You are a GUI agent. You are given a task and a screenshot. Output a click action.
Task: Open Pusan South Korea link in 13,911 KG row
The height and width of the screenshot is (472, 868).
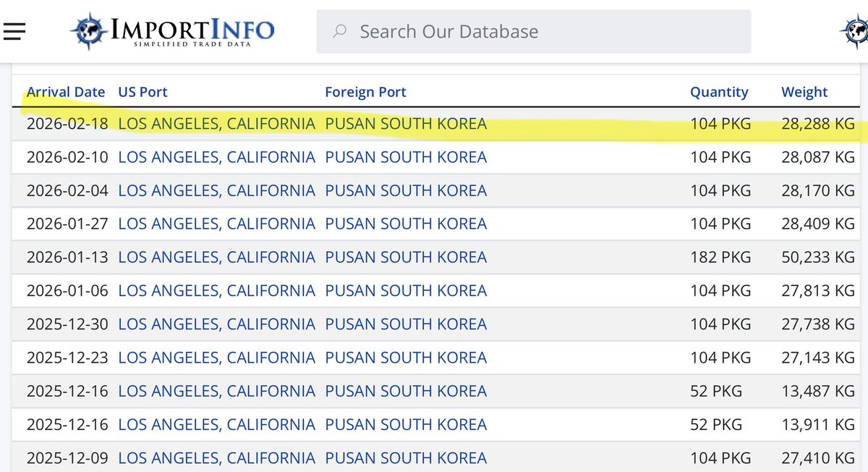(406, 424)
